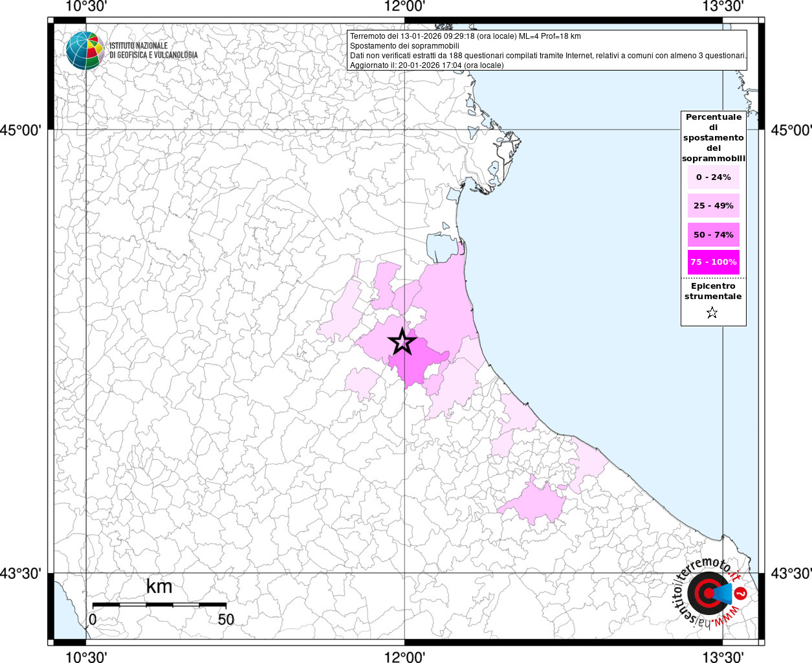
Task: Click the bottom 12°00' longitude label
Action: click(404, 657)
